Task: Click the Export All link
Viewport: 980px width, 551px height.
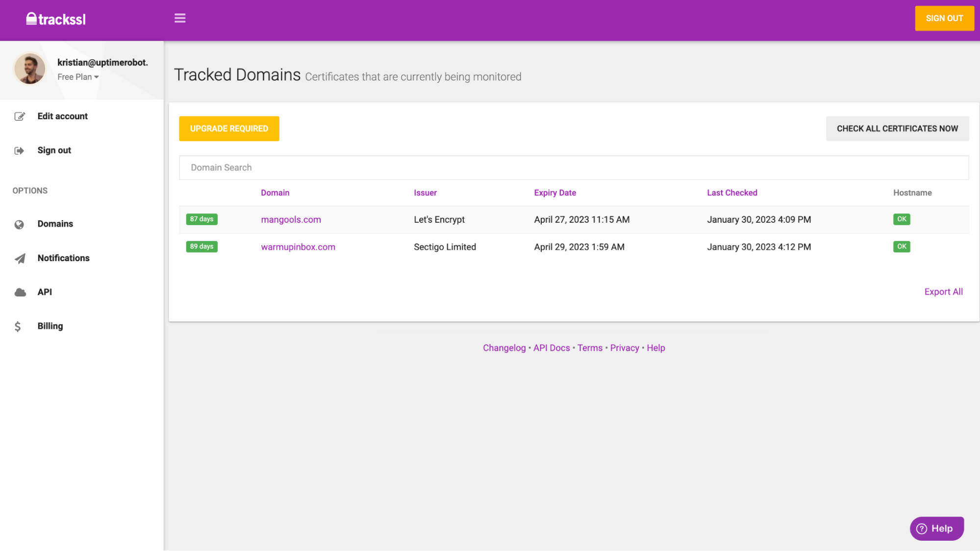Action: (943, 292)
